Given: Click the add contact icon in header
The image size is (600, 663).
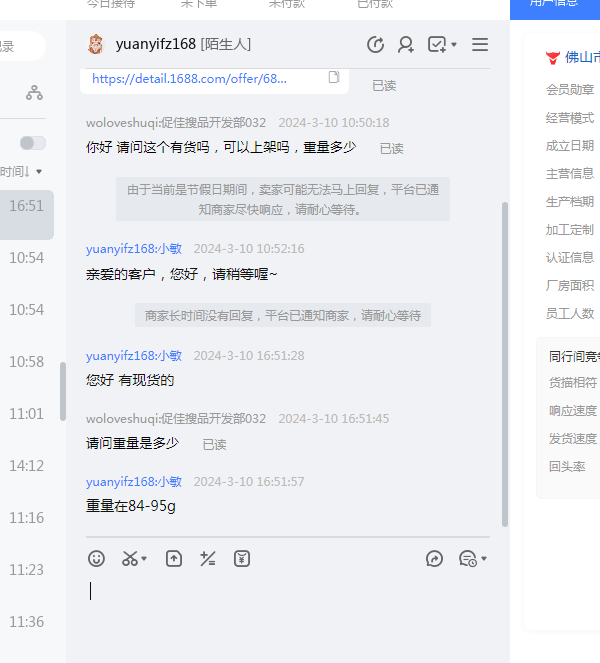Looking at the screenshot, I should [x=406, y=44].
